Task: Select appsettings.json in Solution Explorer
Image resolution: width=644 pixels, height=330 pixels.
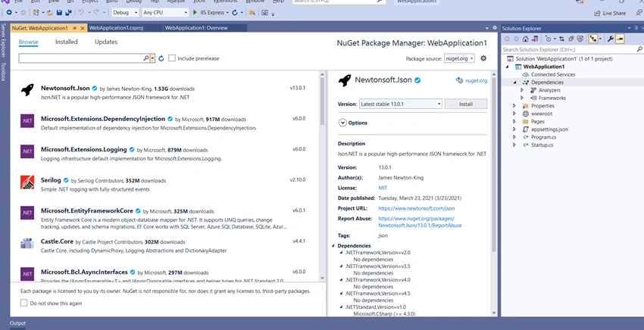Action: pos(549,129)
